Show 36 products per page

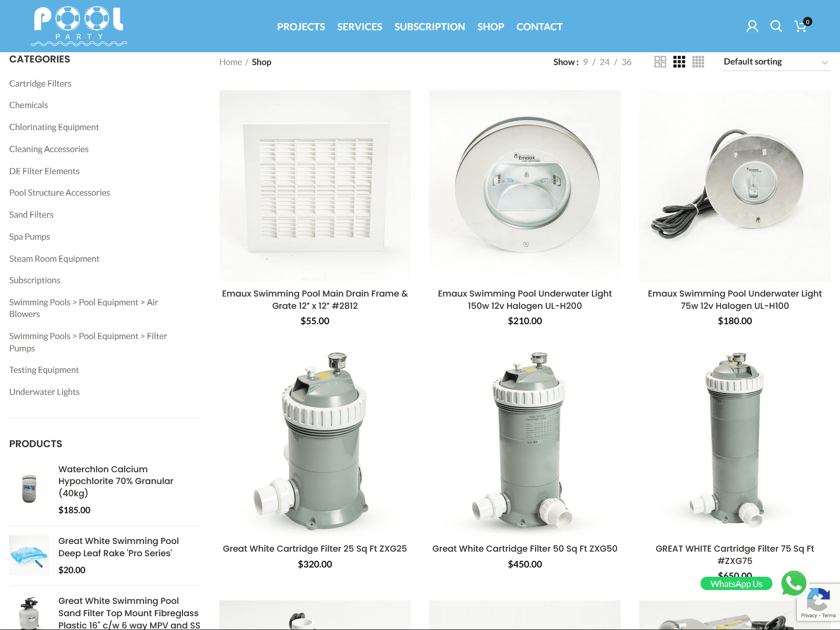coord(626,62)
